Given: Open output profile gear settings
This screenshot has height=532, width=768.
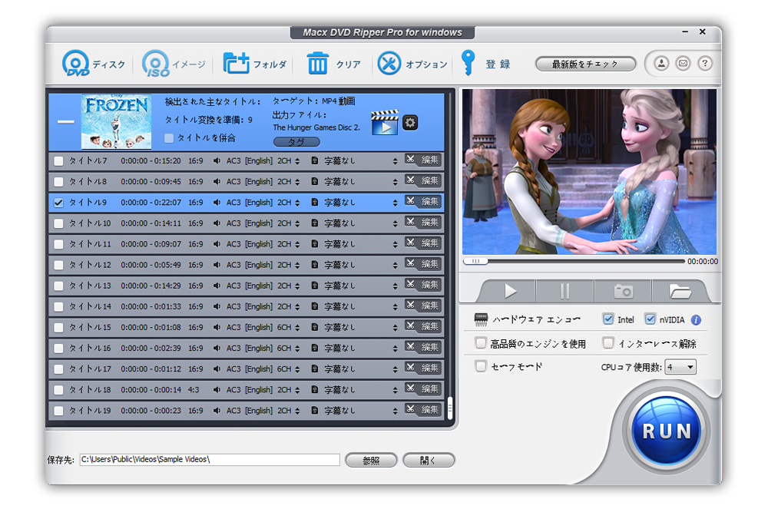Looking at the screenshot, I should click(410, 122).
